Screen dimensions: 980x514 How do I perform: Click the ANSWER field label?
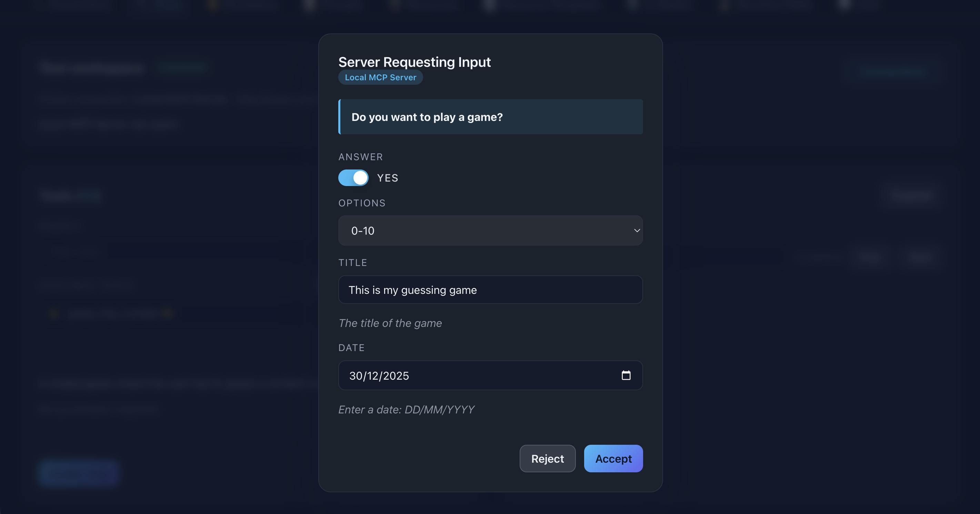click(x=361, y=157)
